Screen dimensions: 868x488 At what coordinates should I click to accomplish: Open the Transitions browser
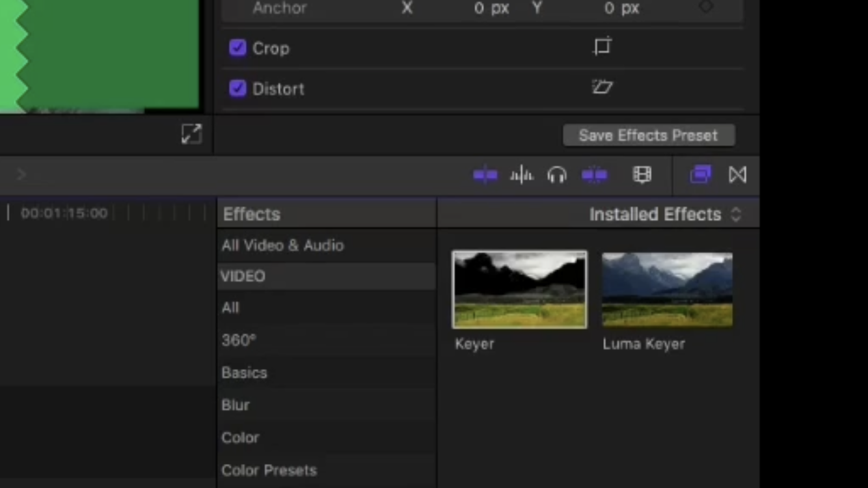(737, 174)
